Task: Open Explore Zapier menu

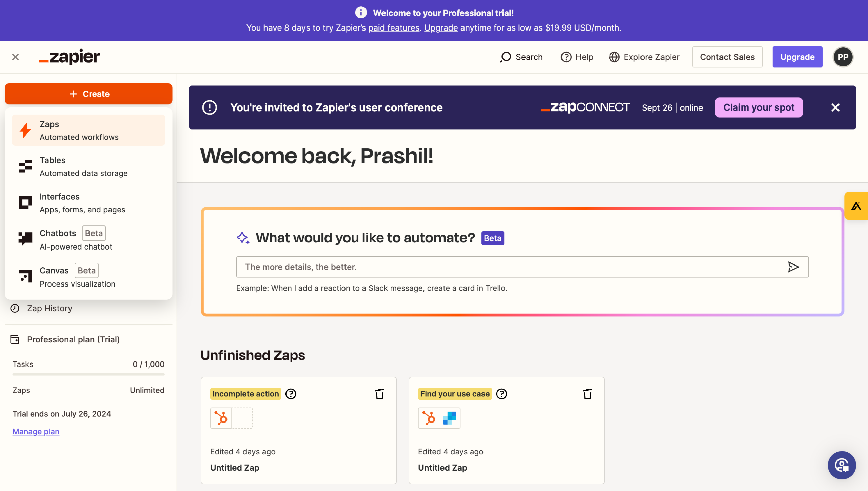Action: [x=644, y=57]
